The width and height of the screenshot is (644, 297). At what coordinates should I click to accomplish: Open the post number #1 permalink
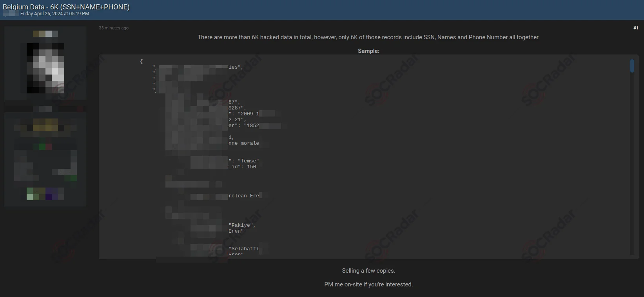[635, 28]
